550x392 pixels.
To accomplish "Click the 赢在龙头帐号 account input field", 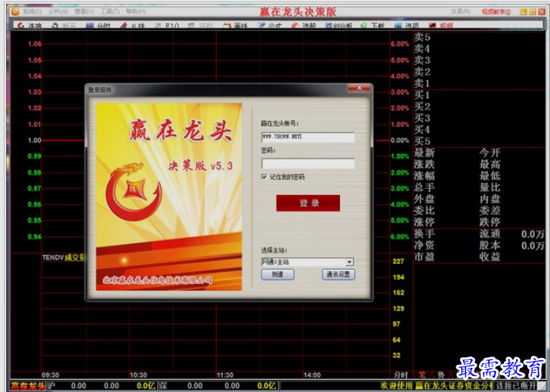I will [x=307, y=137].
